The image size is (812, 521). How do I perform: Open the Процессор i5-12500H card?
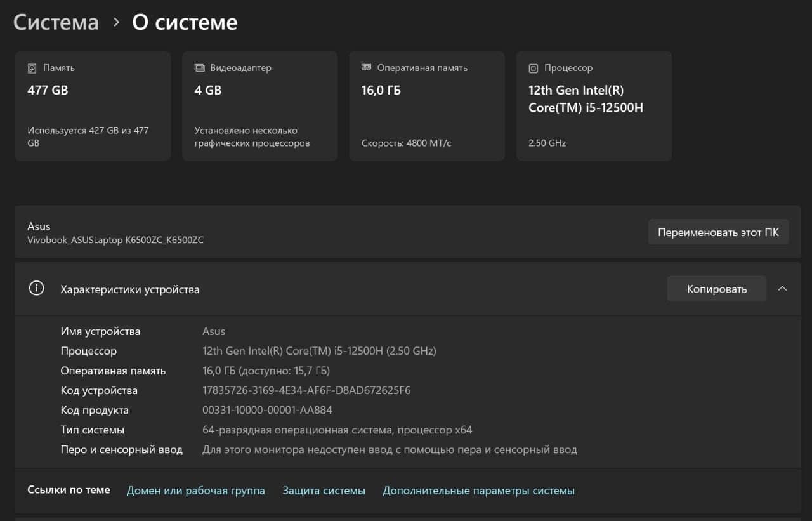tap(594, 106)
